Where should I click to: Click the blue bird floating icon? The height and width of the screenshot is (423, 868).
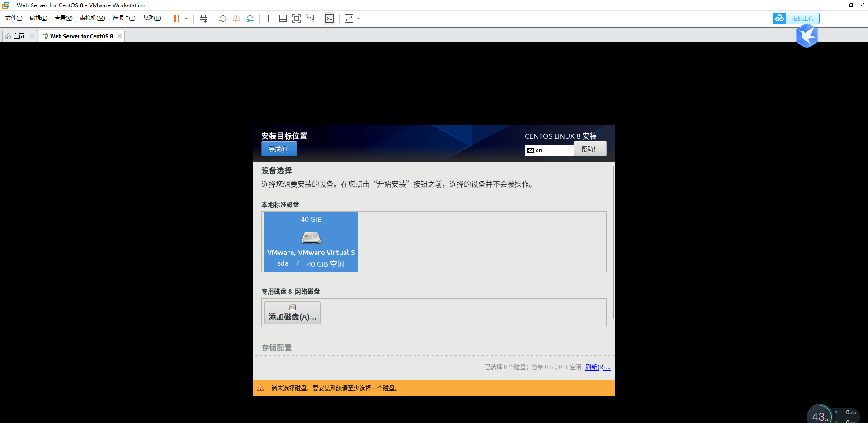807,36
